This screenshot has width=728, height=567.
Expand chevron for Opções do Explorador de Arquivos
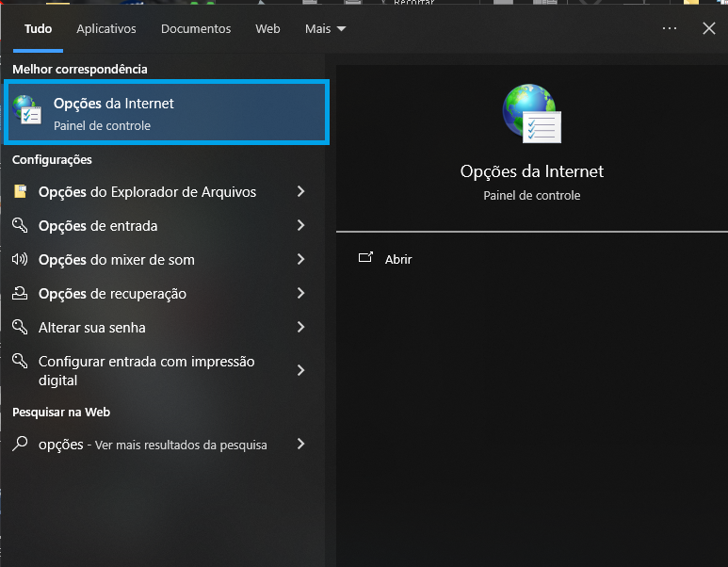pyautogui.click(x=300, y=191)
